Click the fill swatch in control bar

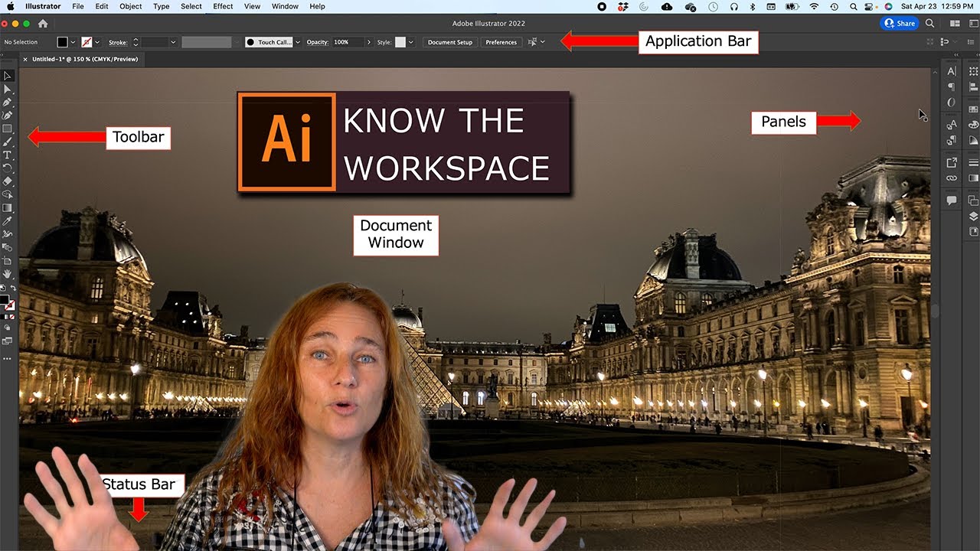[x=62, y=42]
